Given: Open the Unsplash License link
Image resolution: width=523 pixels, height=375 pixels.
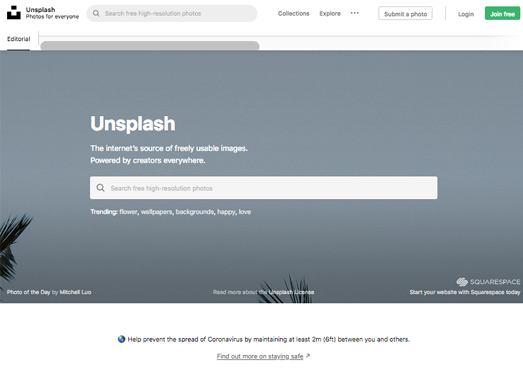Looking at the screenshot, I should (x=291, y=292).
